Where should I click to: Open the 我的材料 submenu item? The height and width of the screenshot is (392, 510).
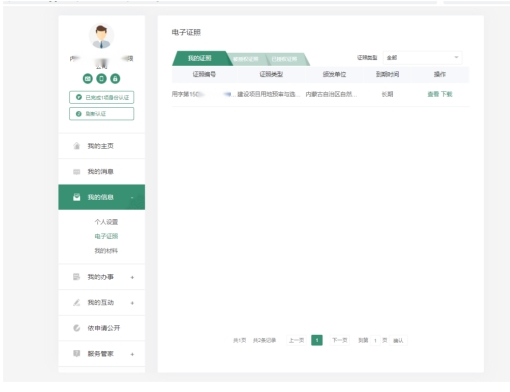click(x=106, y=251)
